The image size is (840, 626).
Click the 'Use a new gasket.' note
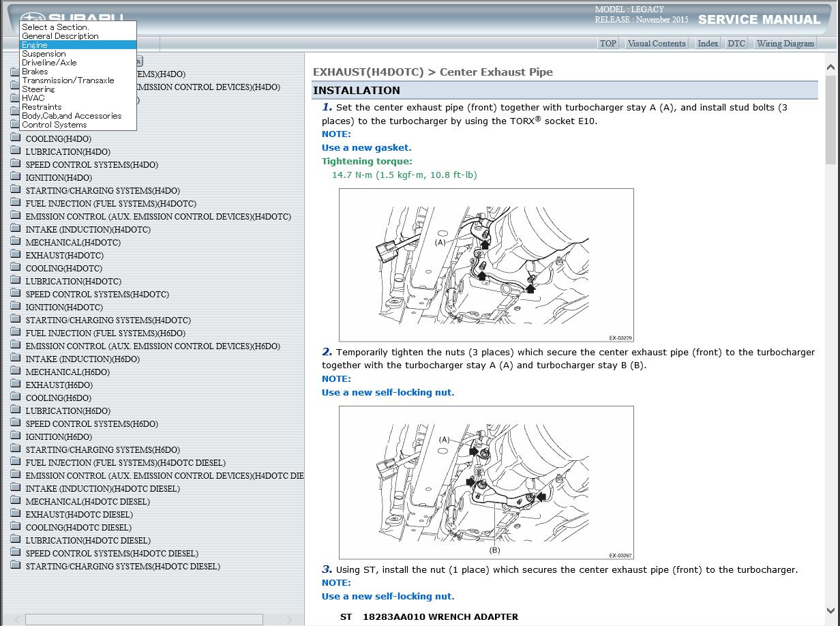tap(367, 147)
